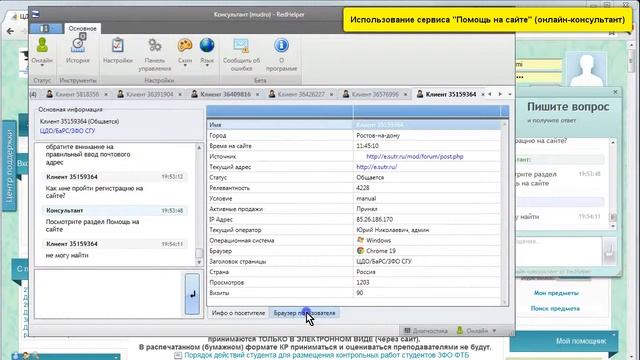Click the green Онлайн icon in the status bar
The image size is (640, 360).
[x=460, y=331]
